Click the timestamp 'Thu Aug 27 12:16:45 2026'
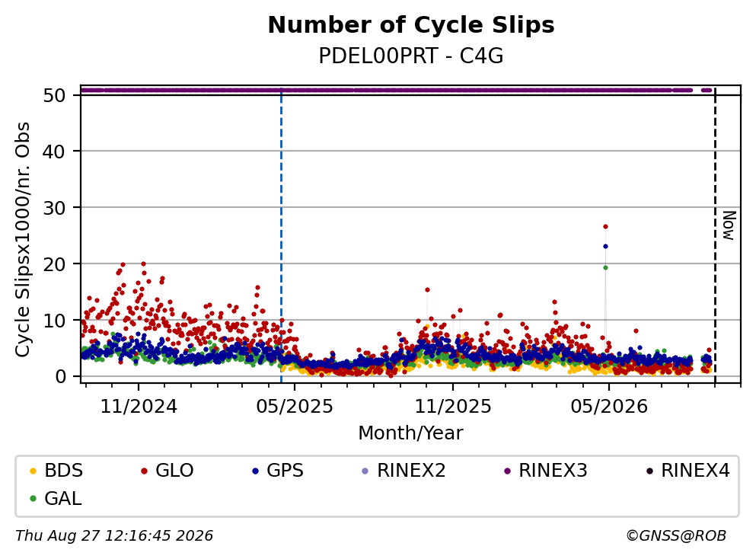Screen dimensions: 756x559 tap(114, 536)
